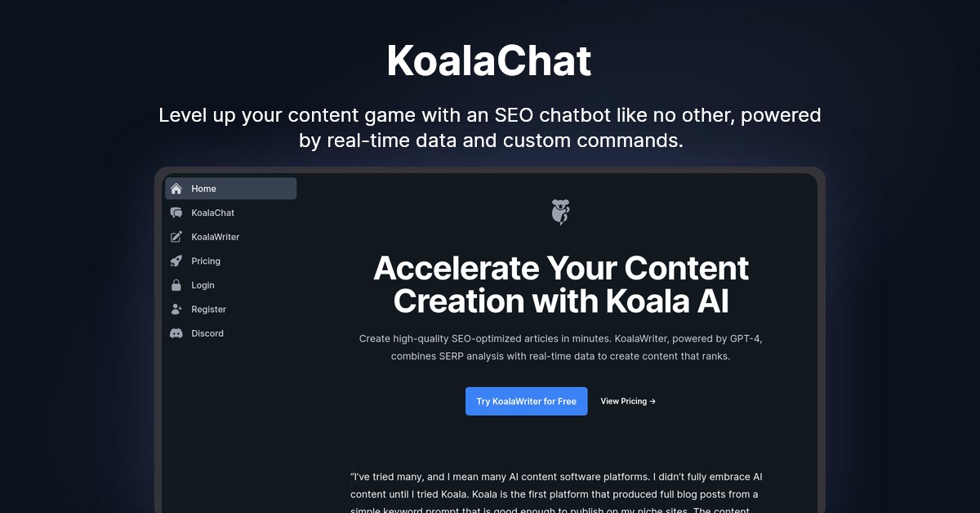Follow the View Pricing arrow link

[x=628, y=401]
